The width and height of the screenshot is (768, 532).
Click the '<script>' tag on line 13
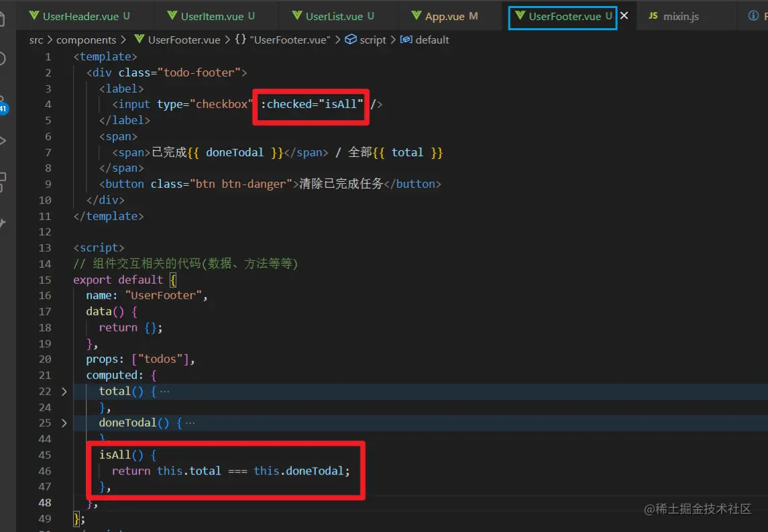99,248
